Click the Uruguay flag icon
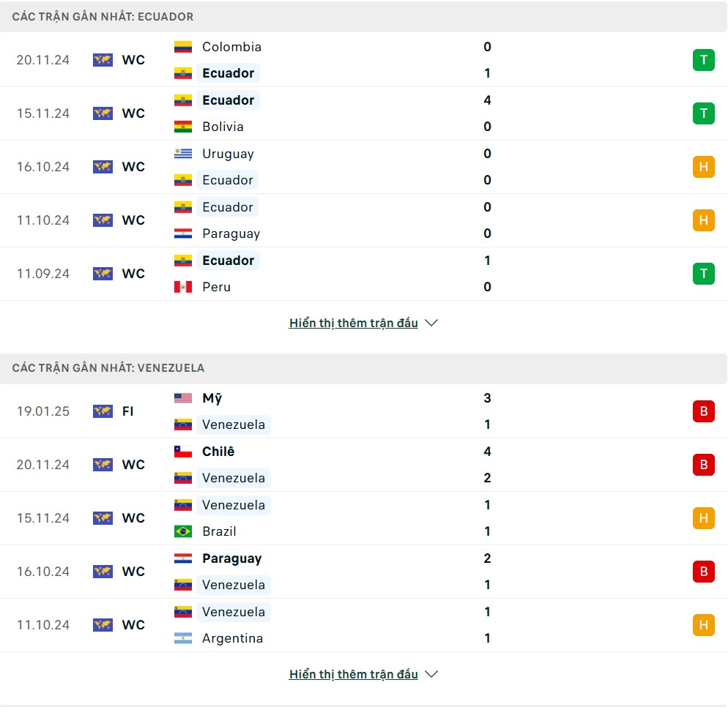This screenshot has height=707, width=728. pos(183,154)
